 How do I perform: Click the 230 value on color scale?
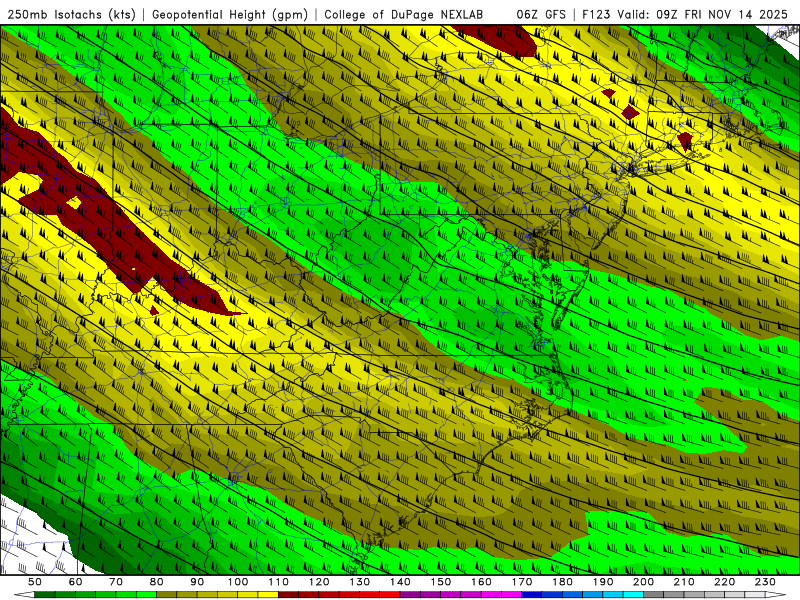[x=765, y=582]
